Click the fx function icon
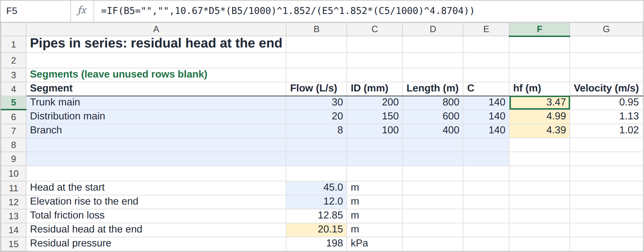 click(82, 11)
